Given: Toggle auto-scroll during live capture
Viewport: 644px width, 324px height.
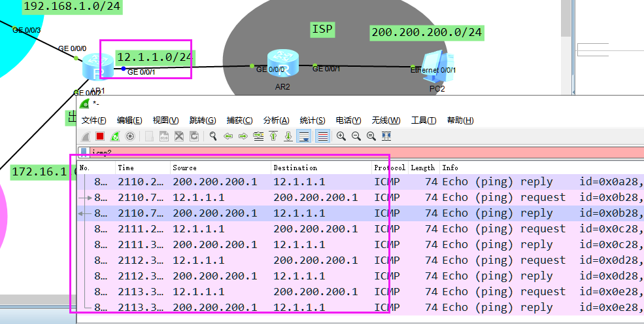Looking at the screenshot, I should tap(304, 136).
